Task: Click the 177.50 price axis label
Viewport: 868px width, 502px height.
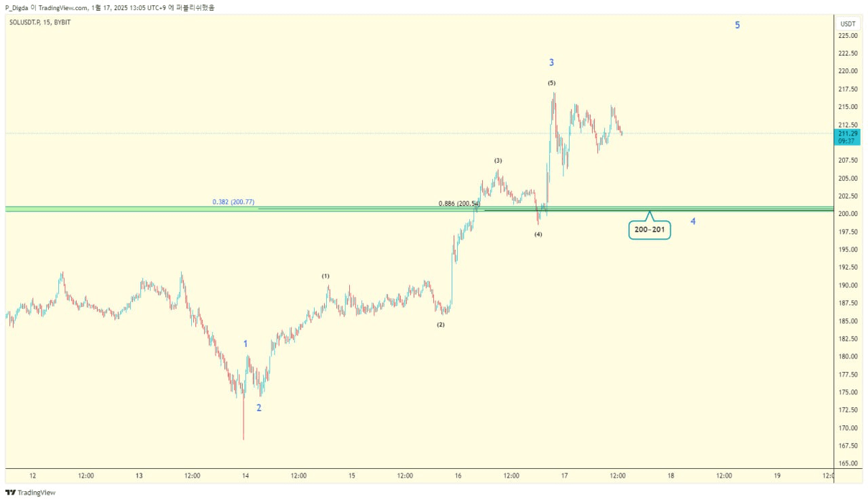Action: coord(848,375)
